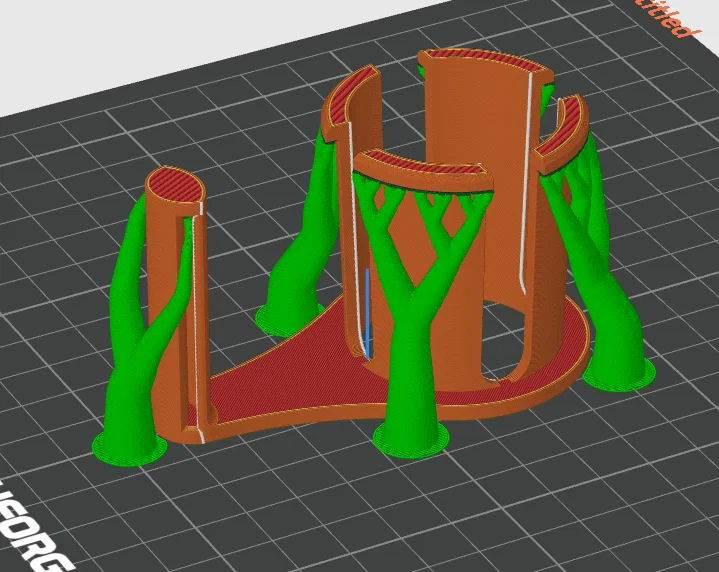Click the white logo text on bed

(x=28, y=528)
